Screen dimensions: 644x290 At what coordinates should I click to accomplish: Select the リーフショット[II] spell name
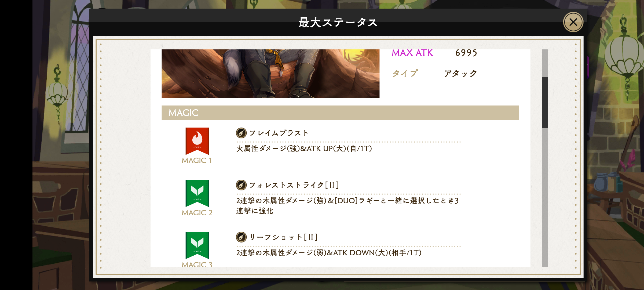point(284,237)
